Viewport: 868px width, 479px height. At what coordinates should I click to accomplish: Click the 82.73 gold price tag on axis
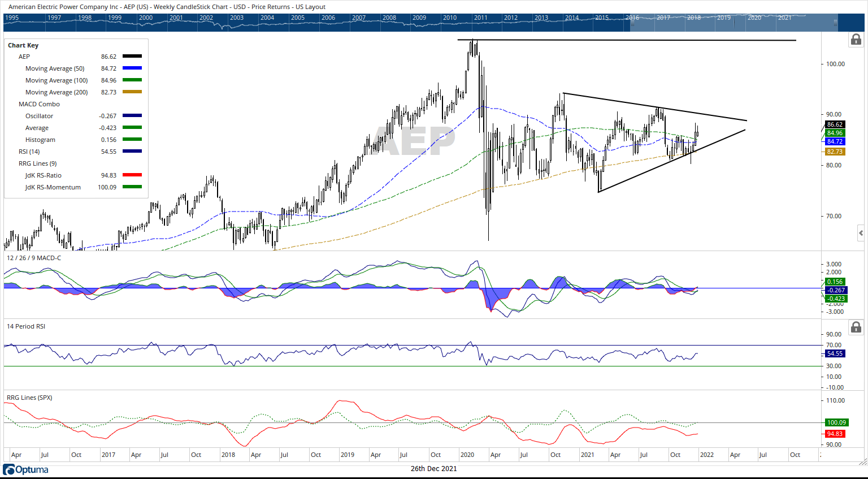pos(835,152)
